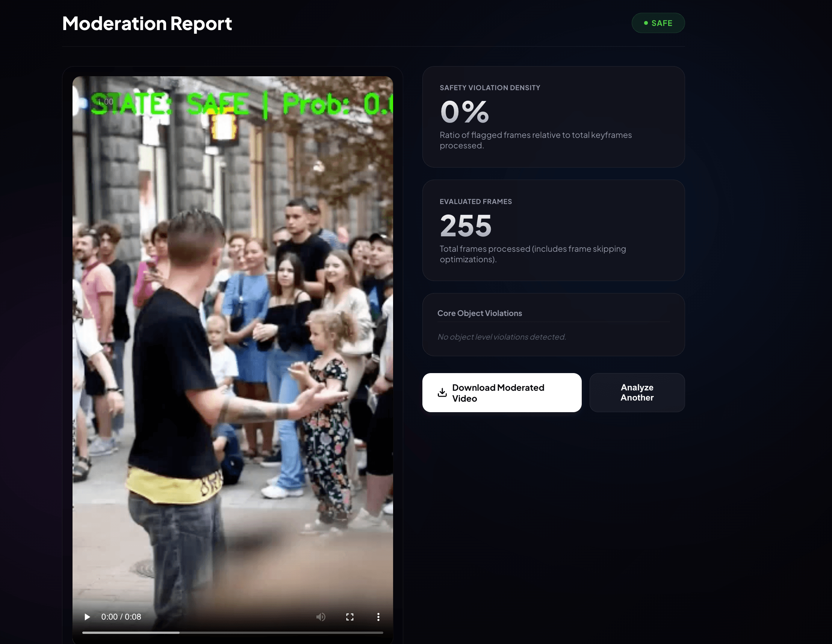Seek on the video progress bar
Screen dimensions: 832x644
(232, 633)
